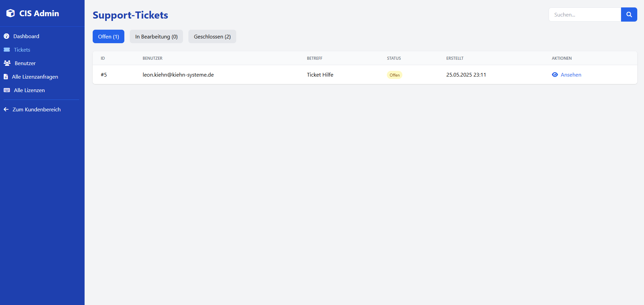
Task: Click the BETREFF column header
Action: [314, 58]
